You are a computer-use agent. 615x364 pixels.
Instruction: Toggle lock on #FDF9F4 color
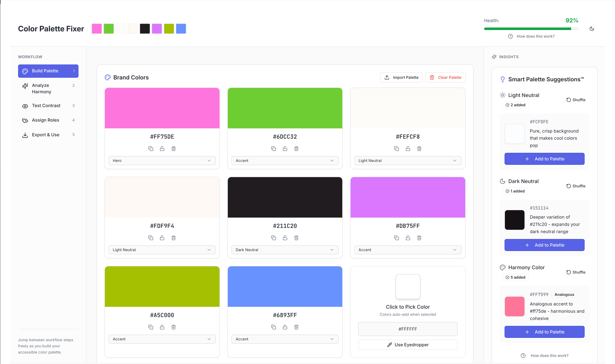point(162,238)
